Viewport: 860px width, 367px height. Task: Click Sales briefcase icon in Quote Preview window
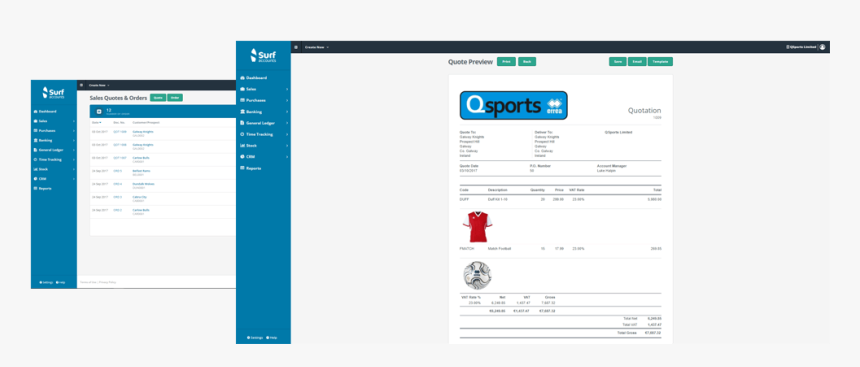(x=242, y=89)
